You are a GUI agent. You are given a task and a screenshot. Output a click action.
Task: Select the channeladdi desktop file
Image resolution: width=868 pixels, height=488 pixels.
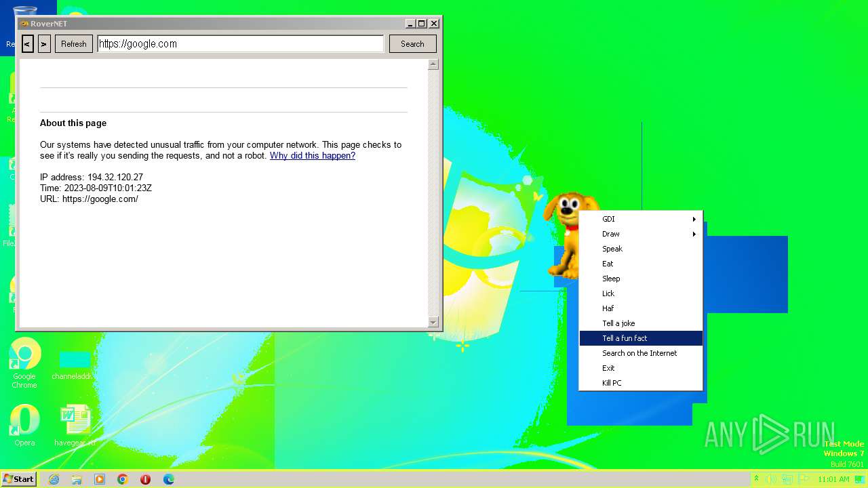pos(75,365)
